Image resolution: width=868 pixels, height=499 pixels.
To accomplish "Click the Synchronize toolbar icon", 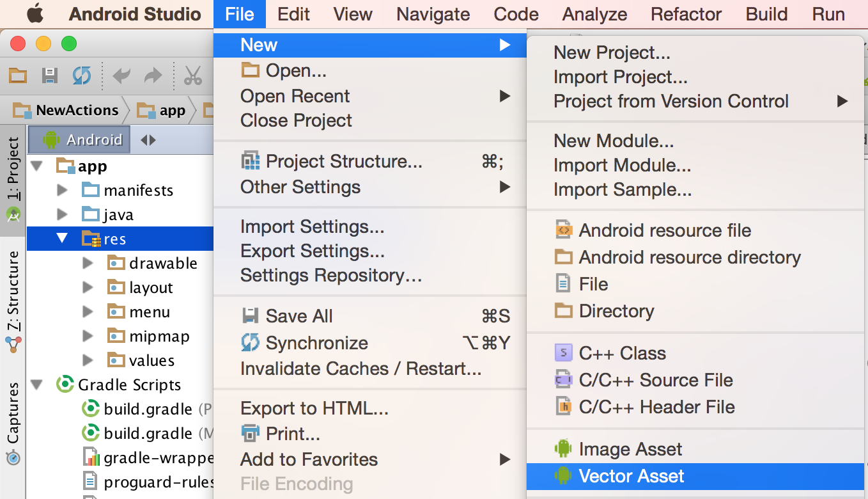I will point(81,76).
